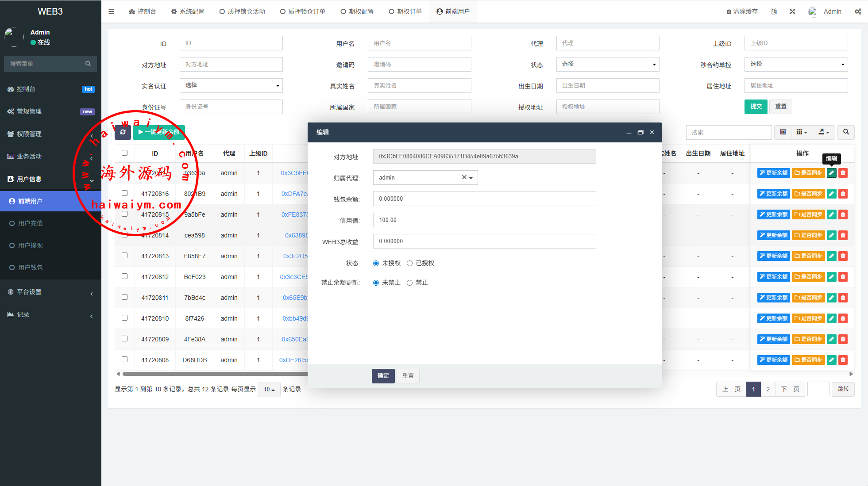Viewport: 868px width, 486px height.
Task: Toggle table card view icon
Action: [x=783, y=132]
